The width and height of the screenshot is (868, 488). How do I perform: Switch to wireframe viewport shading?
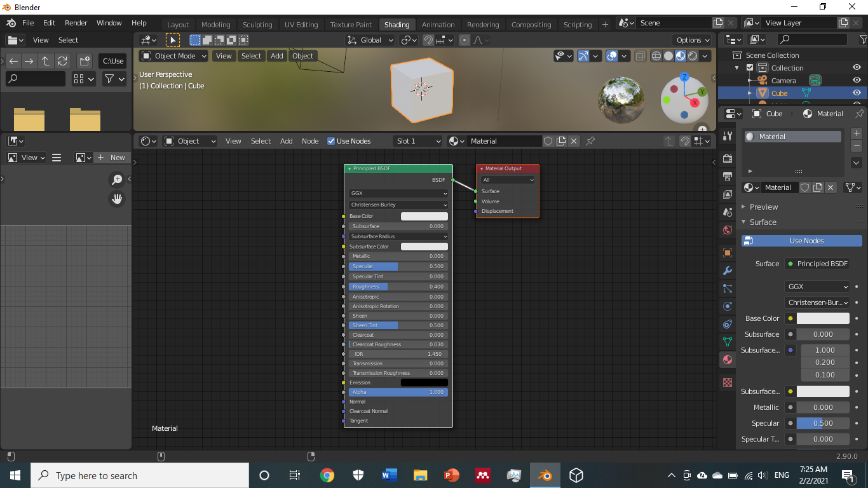(656, 56)
